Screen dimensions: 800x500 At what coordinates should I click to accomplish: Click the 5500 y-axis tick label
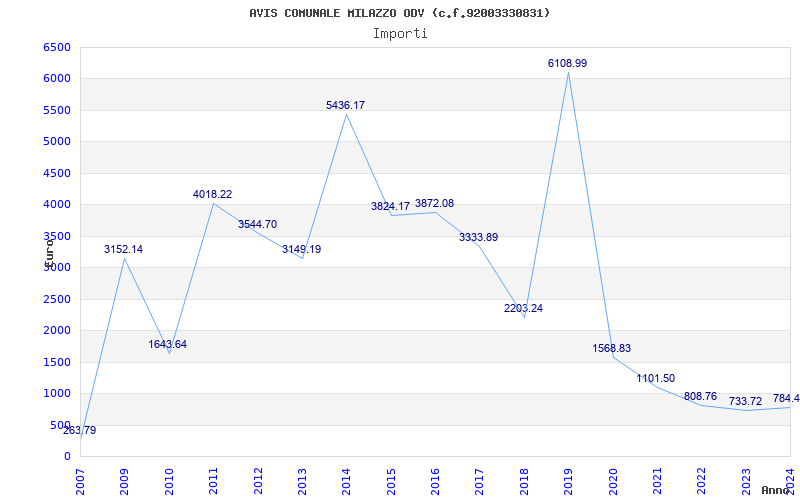57,110
